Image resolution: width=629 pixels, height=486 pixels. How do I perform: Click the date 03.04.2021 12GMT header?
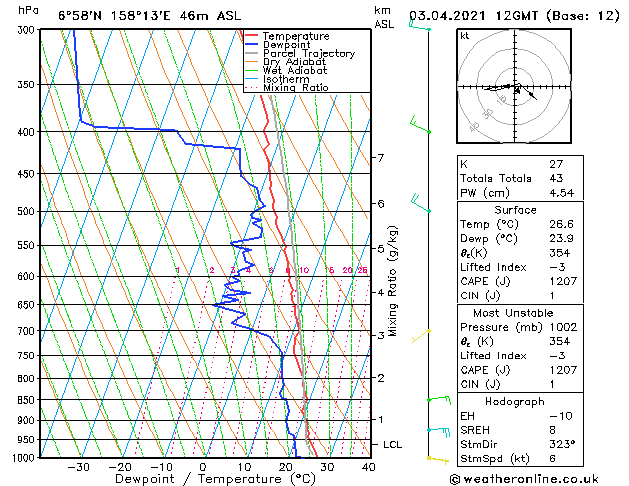(x=514, y=16)
